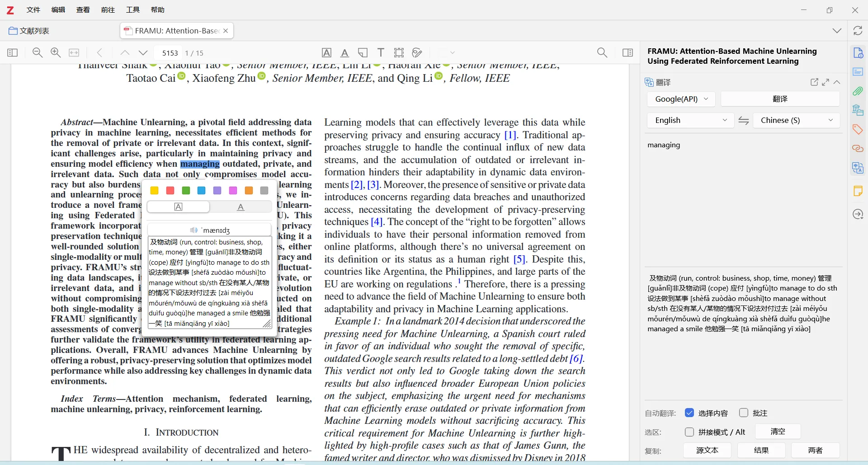This screenshot has width=868, height=465.
Task: Open the 工具 menu
Action: pos(132,10)
